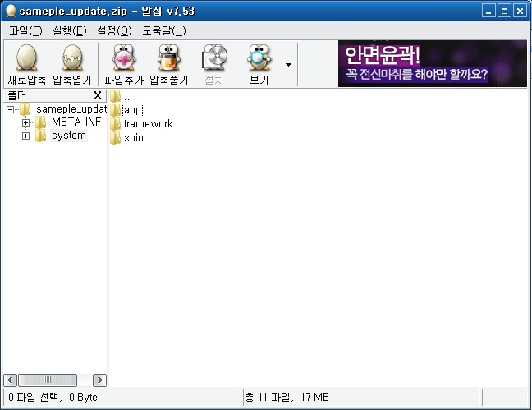
Task: Click the 보기 (view) toolbar icon
Action: click(259, 60)
